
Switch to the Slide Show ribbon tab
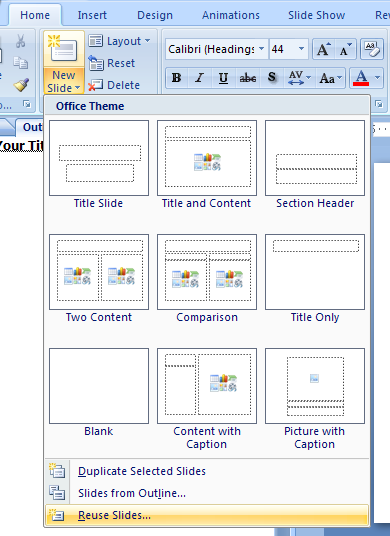(317, 15)
